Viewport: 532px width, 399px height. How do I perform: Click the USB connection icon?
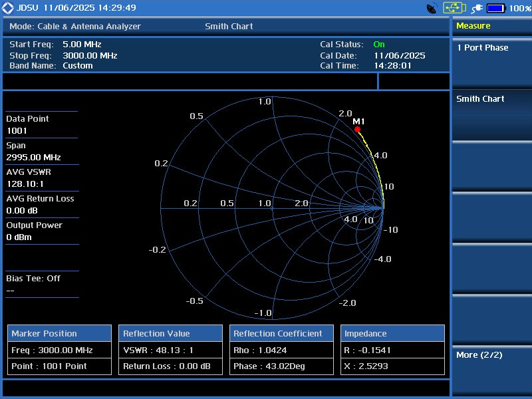pos(454,8)
